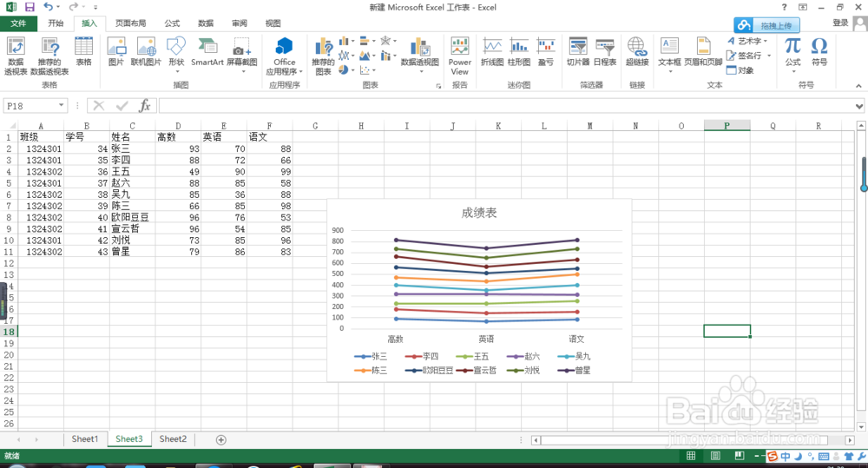Screen dimensions: 868x468
Task: Click in the formula bar input
Action: click(506, 105)
